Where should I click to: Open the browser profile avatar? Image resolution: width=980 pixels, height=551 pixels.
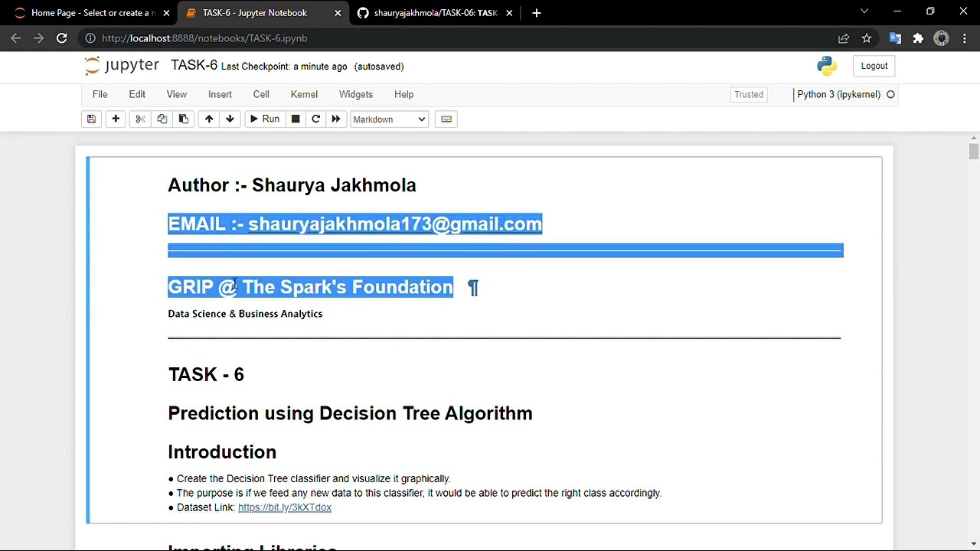pyautogui.click(x=942, y=38)
